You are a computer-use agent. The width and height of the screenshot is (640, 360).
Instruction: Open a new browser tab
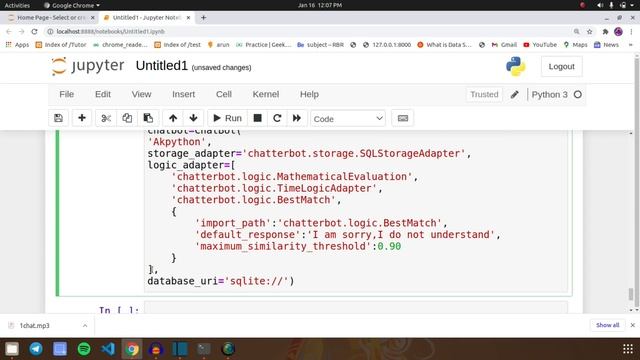(203, 18)
